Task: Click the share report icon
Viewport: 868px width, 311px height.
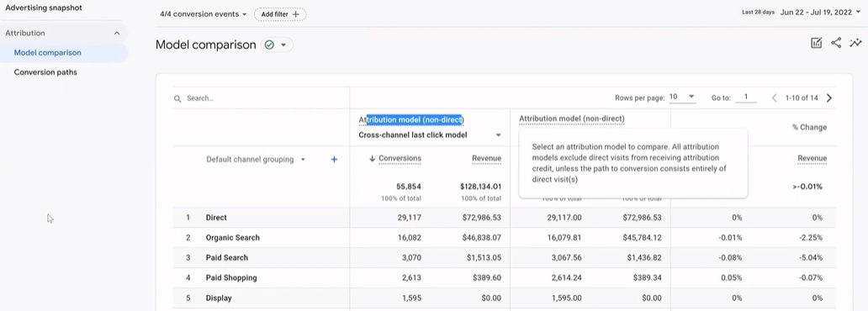Action: (836, 43)
